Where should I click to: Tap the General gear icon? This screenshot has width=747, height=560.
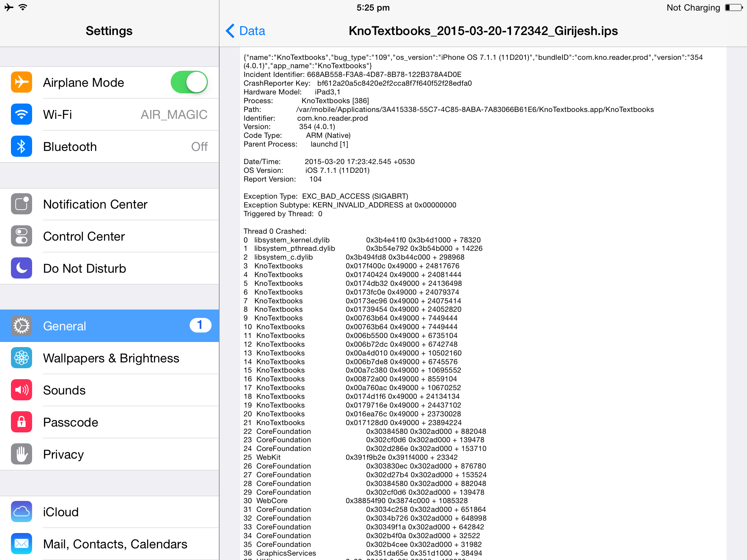pos(22,326)
